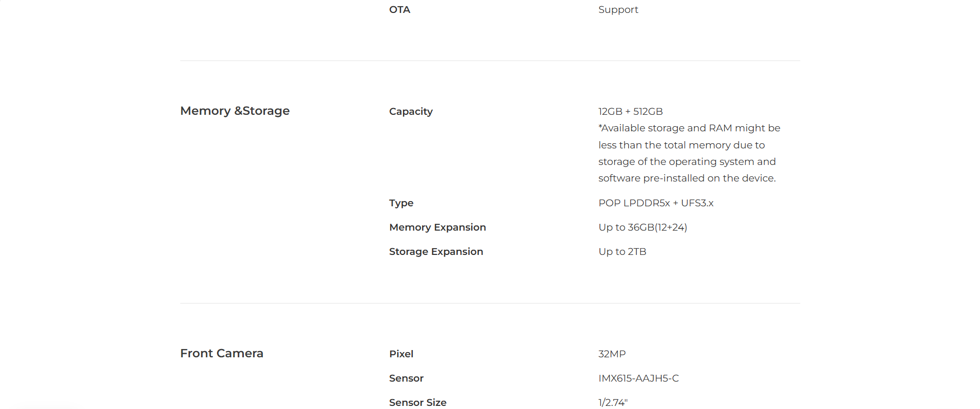This screenshot has height=409, width=980.
Task: Select the POP LPDDR5x + UFS3.x value
Action: [x=656, y=203]
